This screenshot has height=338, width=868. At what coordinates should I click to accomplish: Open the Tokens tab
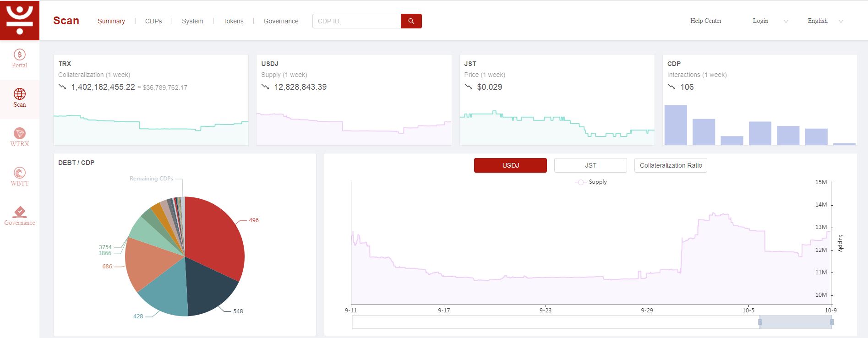point(233,21)
